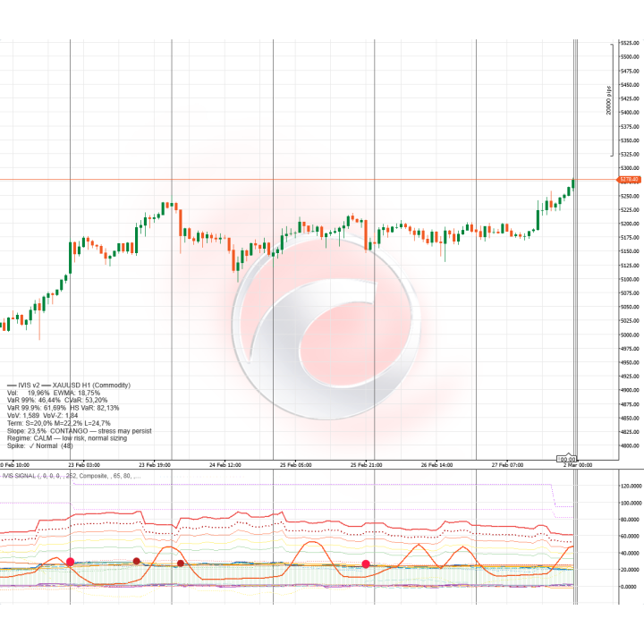
Task: Click the 20.0000 indicator axis label
Action: coord(631,570)
